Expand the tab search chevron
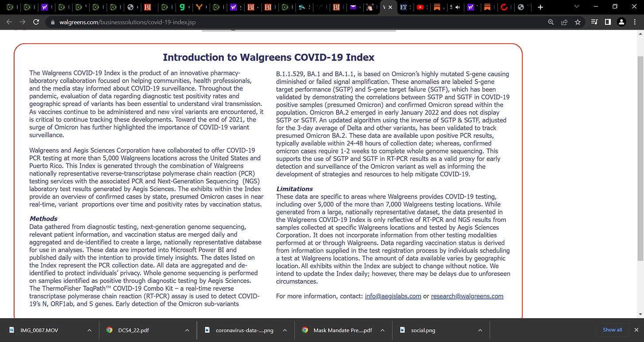The image size is (644, 342). click(576, 7)
